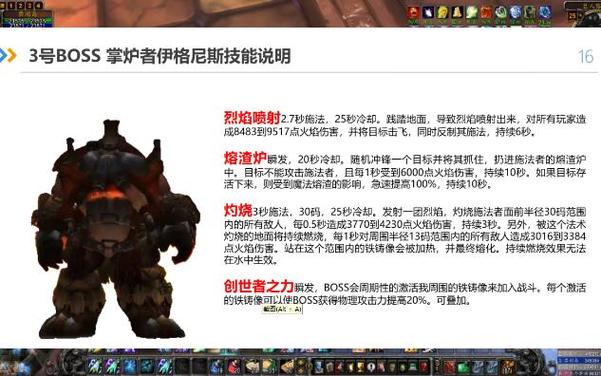
Task: Click the last blue swirl buff icon
Action: [544, 13]
